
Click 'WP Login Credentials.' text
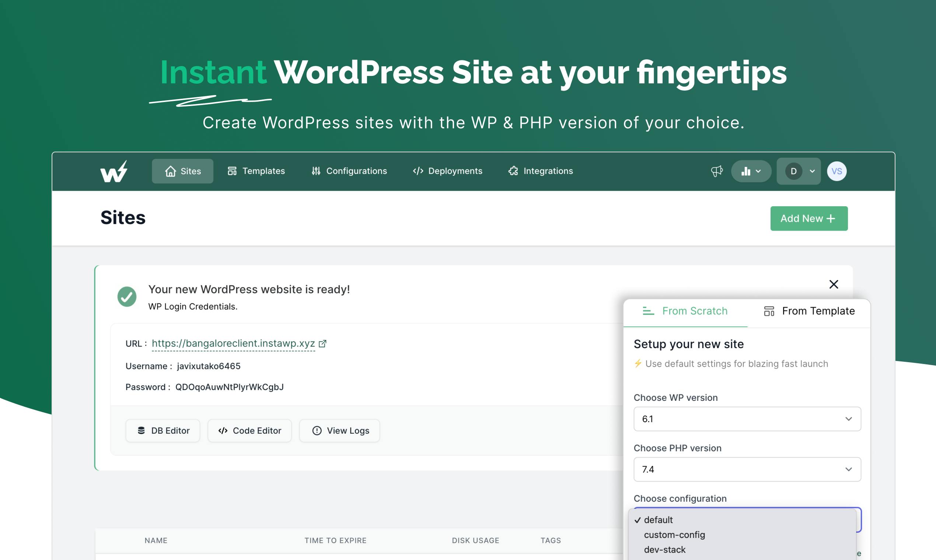[x=193, y=307]
